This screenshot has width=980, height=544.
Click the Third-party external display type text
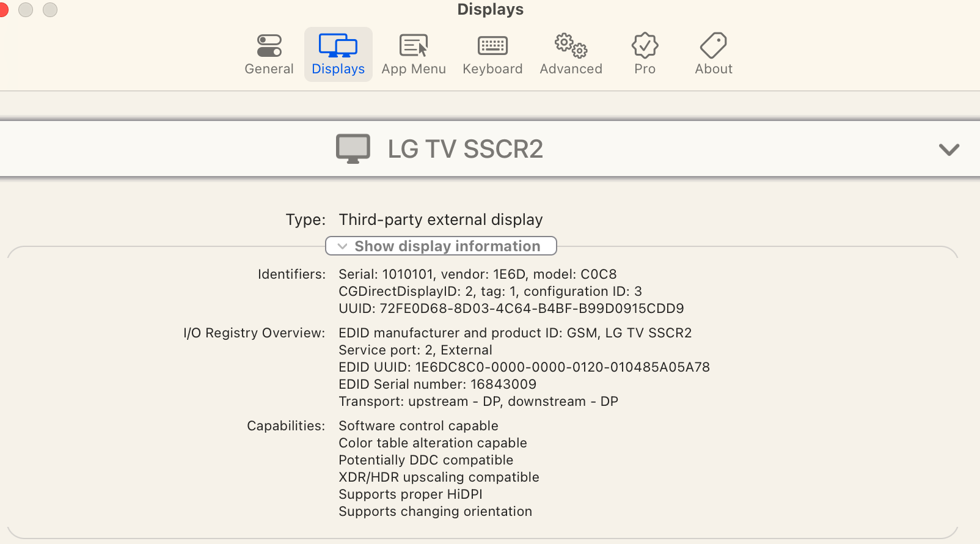tap(441, 219)
